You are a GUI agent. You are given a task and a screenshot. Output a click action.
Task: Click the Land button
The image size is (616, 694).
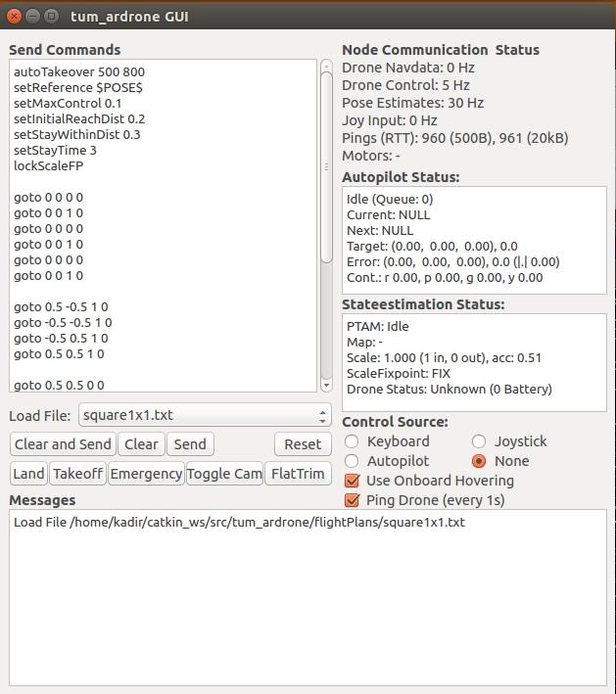click(x=28, y=474)
